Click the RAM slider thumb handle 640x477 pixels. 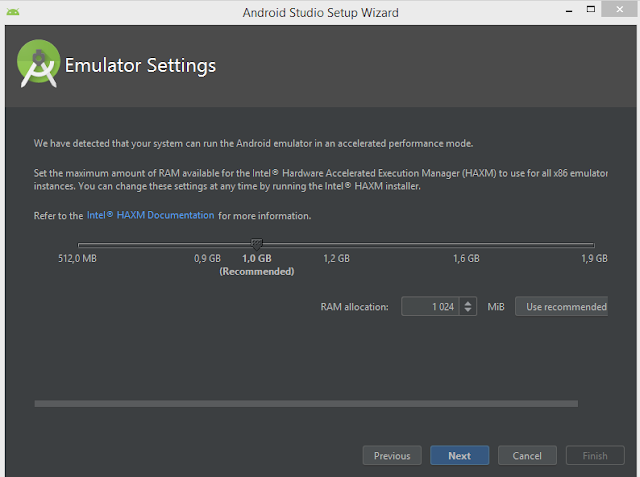256,244
